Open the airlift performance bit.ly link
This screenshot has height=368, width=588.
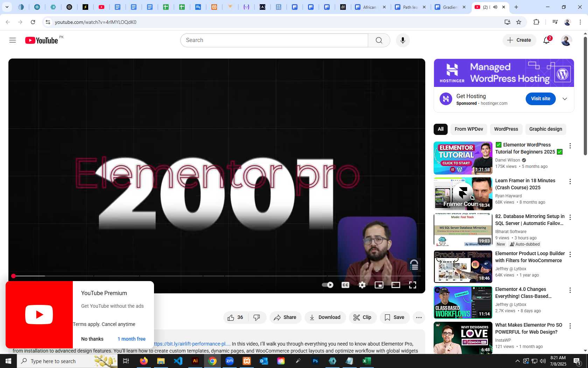coord(192,344)
